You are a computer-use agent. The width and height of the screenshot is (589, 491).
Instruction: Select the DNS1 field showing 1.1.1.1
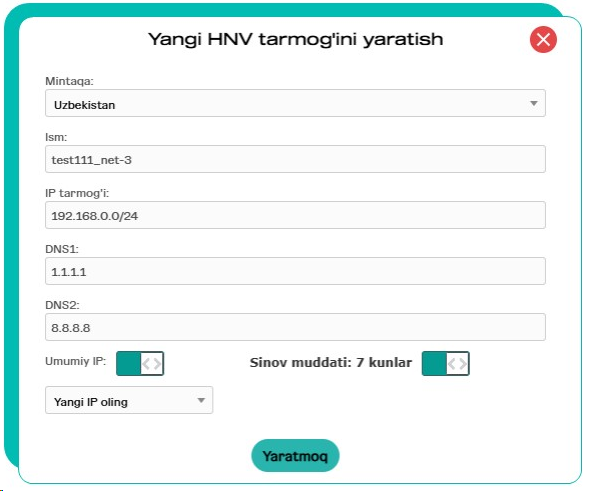pyautogui.click(x=295, y=271)
